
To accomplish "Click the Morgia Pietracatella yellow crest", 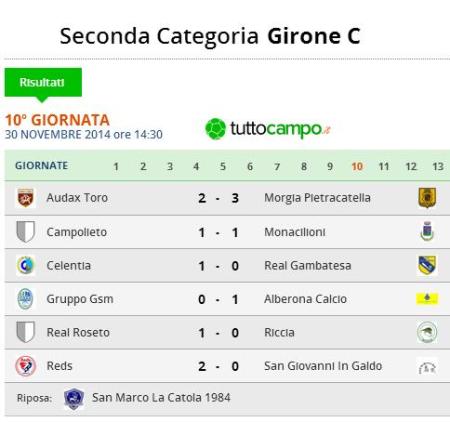I will 427,198.
